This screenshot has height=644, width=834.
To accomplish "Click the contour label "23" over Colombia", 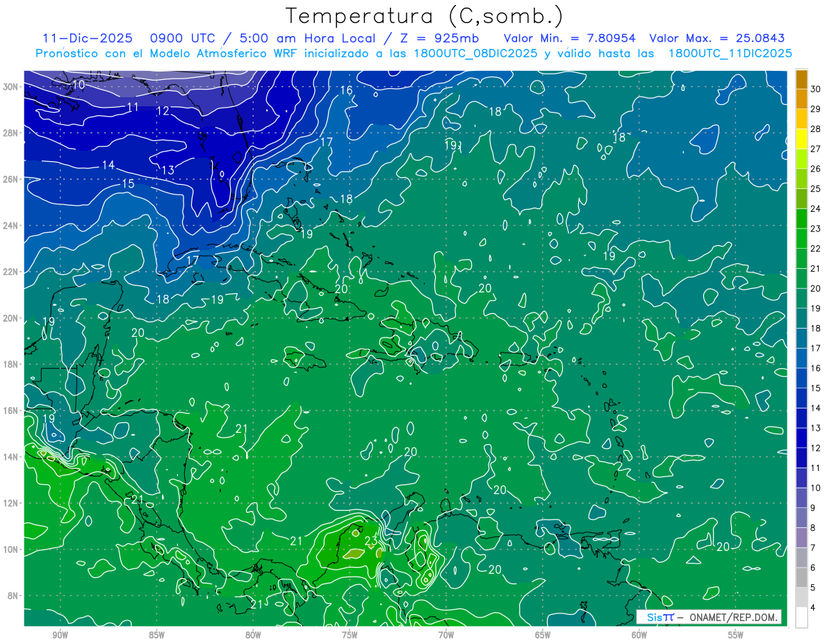I will click(371, 541).
